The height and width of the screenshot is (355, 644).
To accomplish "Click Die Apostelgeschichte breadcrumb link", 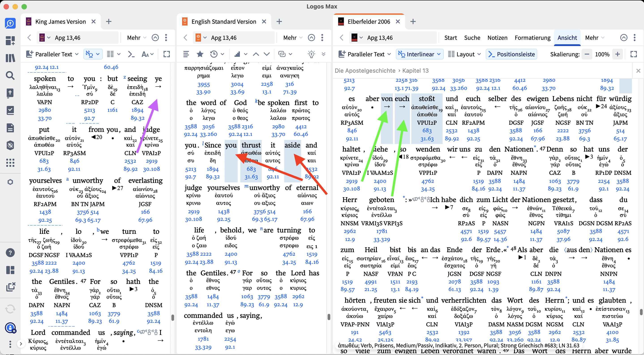I will [365, 71].
